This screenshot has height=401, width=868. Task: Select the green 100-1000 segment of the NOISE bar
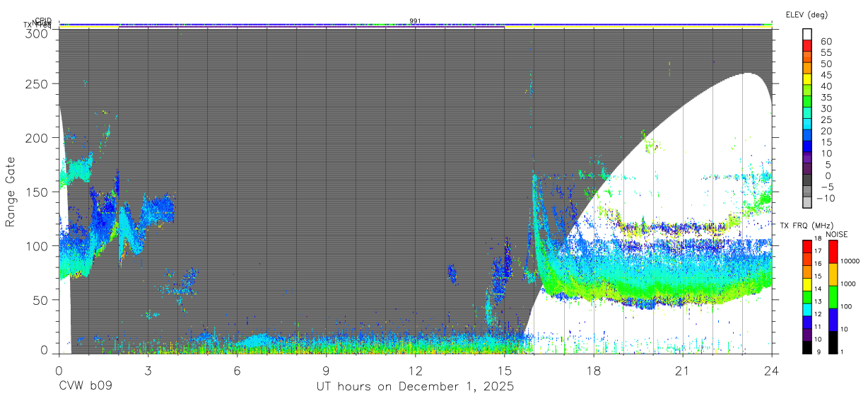point(832,296)
